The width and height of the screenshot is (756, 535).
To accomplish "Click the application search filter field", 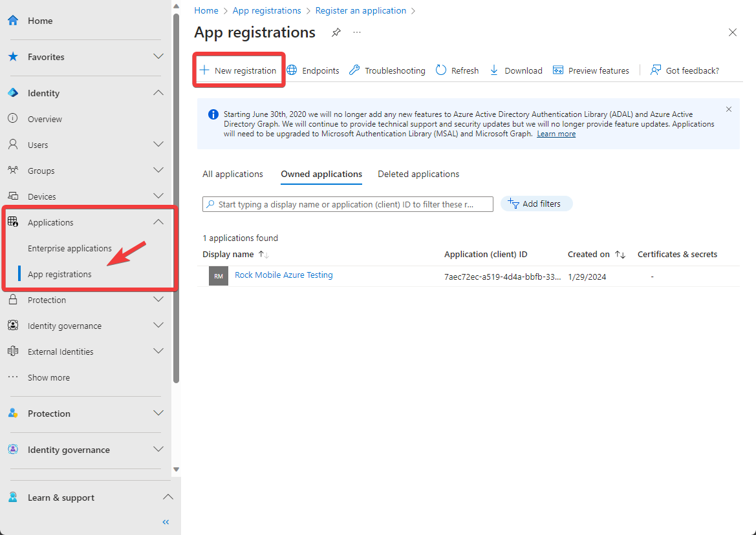I will pyautogui.click(x=348, y=204).
